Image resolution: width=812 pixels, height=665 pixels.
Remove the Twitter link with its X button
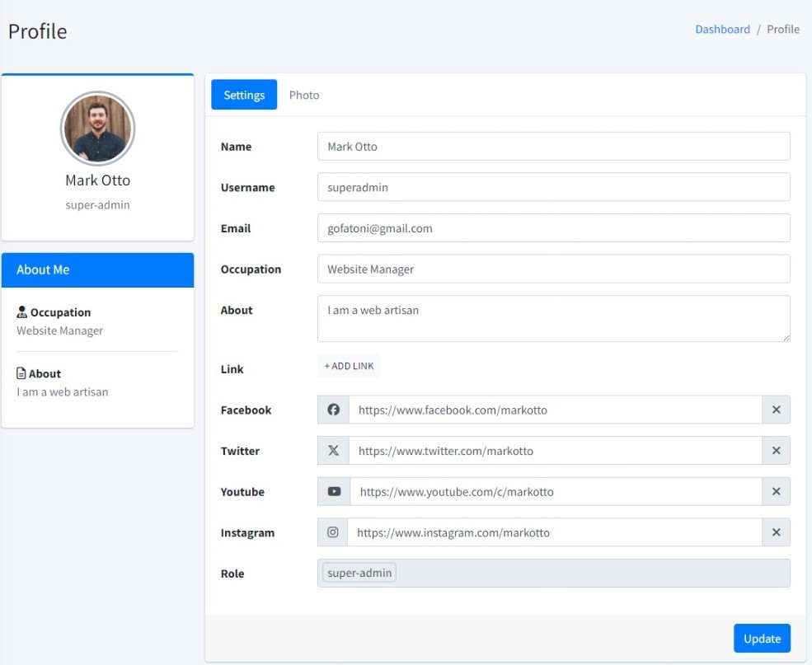(776, 451)
